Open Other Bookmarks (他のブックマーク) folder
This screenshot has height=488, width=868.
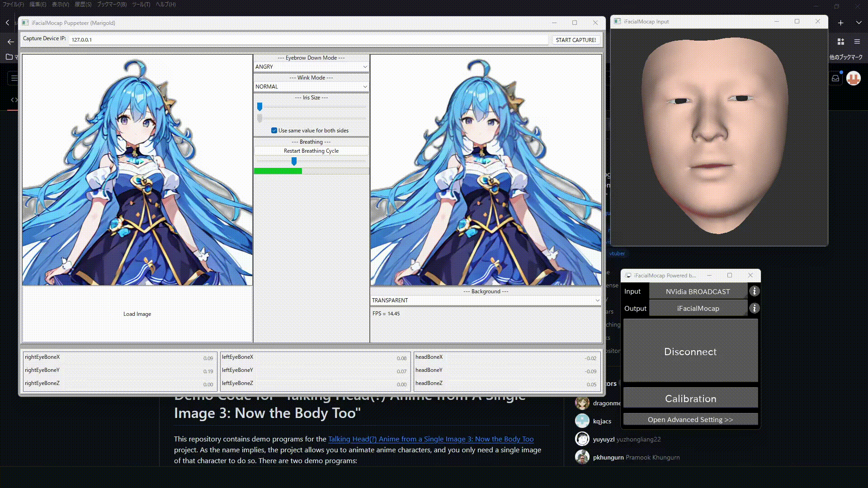(846, 57)
